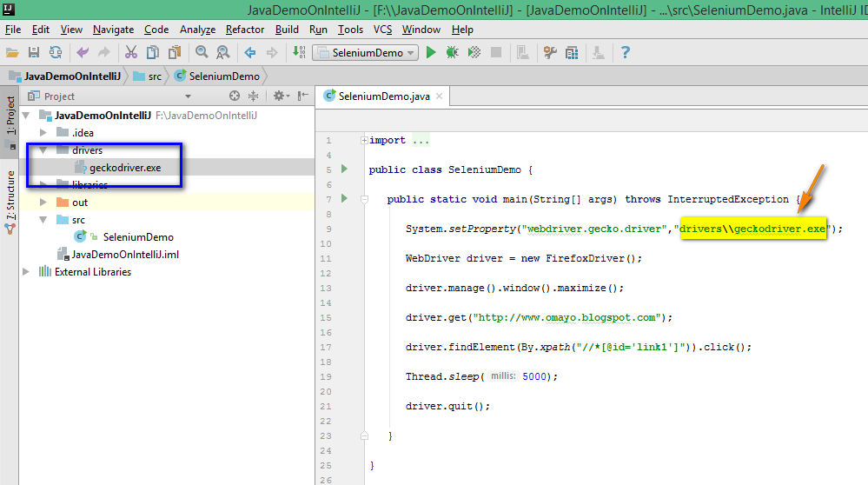Fold the main method body
The image size is (868, 485).
tap(364, 199)
